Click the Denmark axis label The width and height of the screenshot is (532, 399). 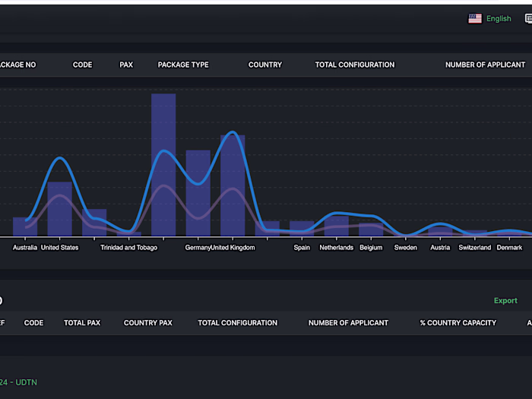(x=509, y=248)
